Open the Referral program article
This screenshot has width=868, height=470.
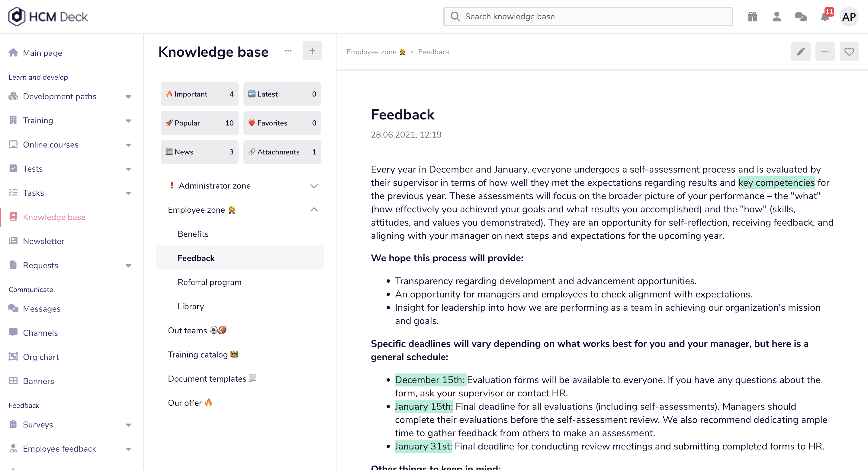tap(209, 282)
